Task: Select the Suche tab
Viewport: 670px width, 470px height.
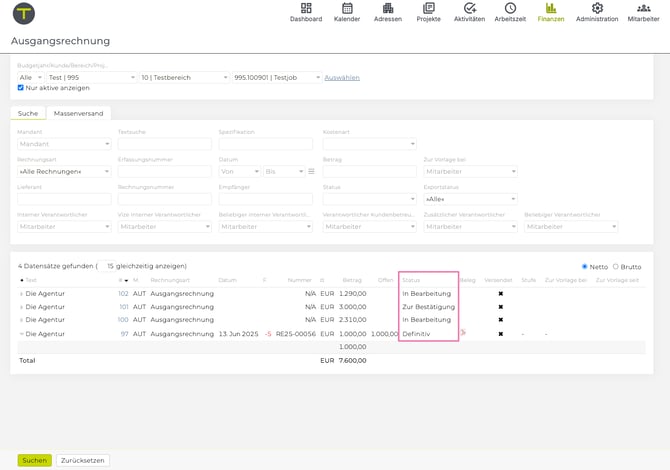Action: pyautogui.click(x=28, y=114)
